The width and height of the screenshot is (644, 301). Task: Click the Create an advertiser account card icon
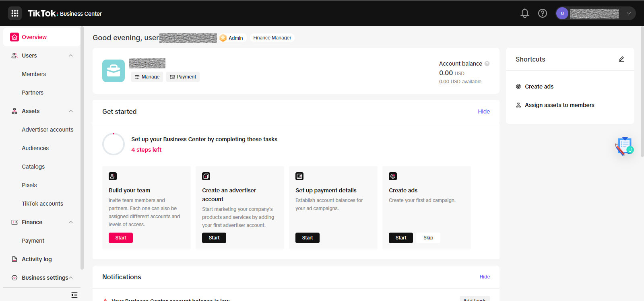206,176
